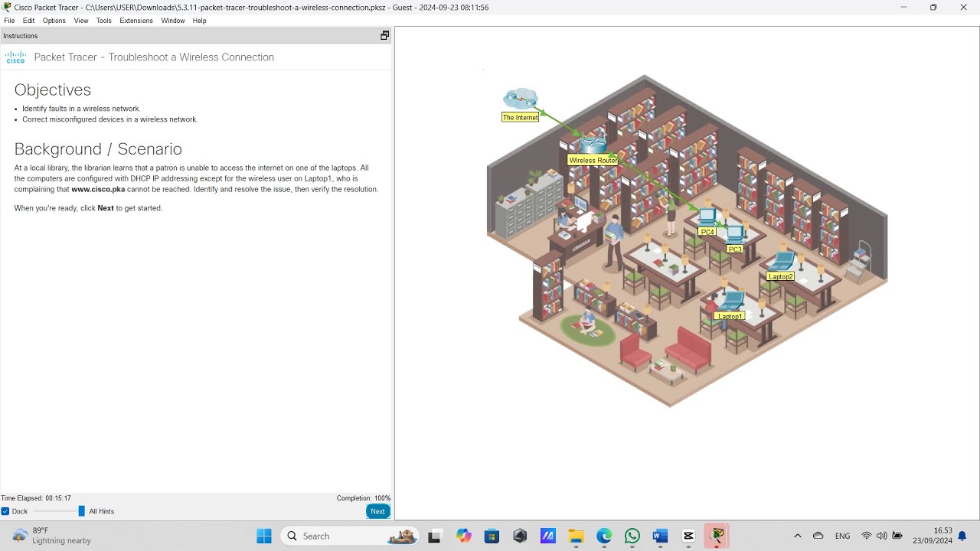Toggle the Dock checkbox

click(5, 511)
